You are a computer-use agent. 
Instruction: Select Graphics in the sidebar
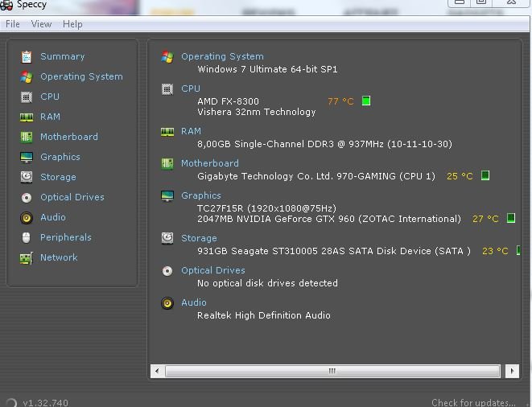60,157
